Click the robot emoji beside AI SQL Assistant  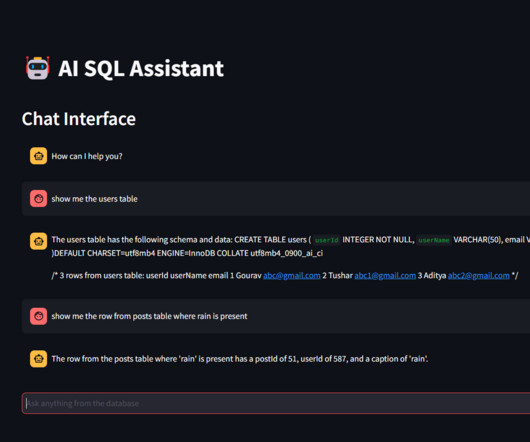38,68
